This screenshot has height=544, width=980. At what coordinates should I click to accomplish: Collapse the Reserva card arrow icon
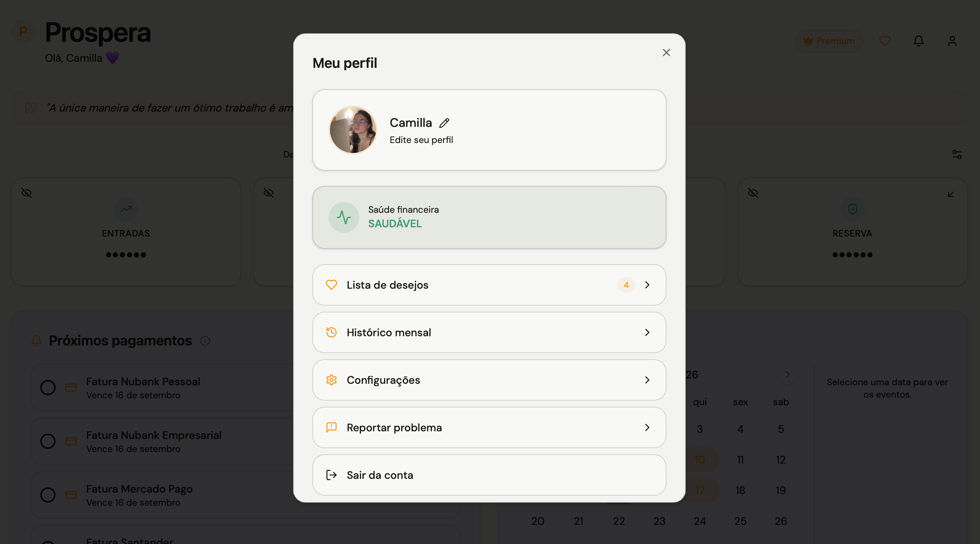951,194
